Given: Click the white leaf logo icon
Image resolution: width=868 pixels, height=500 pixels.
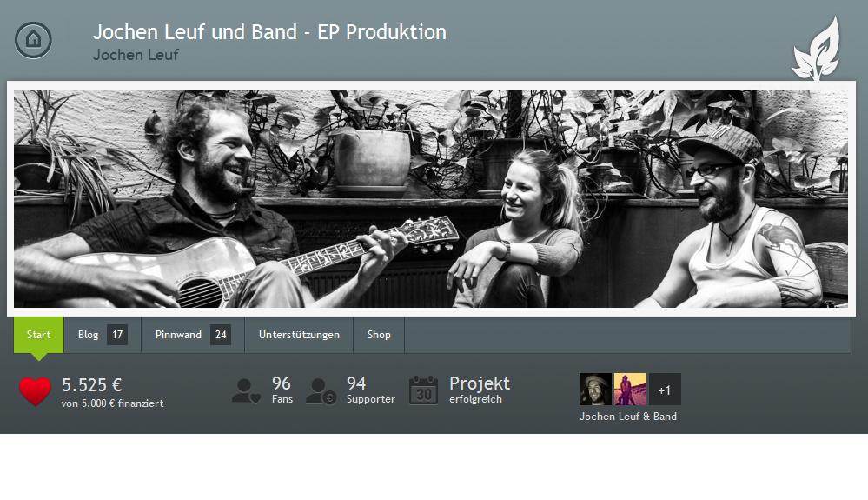Looking at the screenshot, I should coord(817,49).
